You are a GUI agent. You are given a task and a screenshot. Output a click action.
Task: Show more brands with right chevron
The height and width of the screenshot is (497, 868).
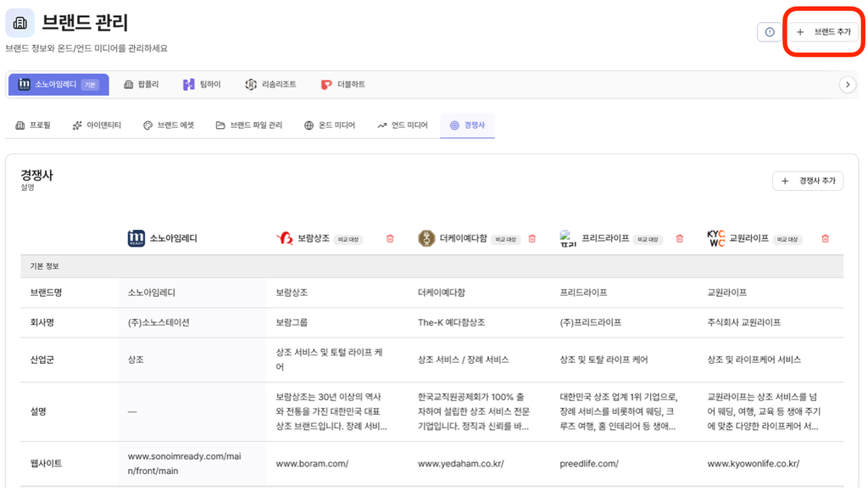point(848,85)
